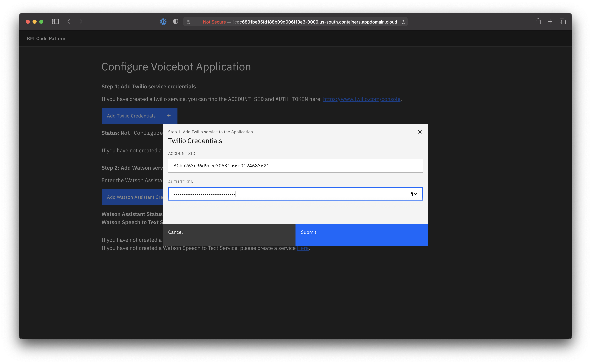Image resolution: width=591 pixels, height=364 pixels.
Task: Expand password autofill key dropdown
Action: coord(414,194)
